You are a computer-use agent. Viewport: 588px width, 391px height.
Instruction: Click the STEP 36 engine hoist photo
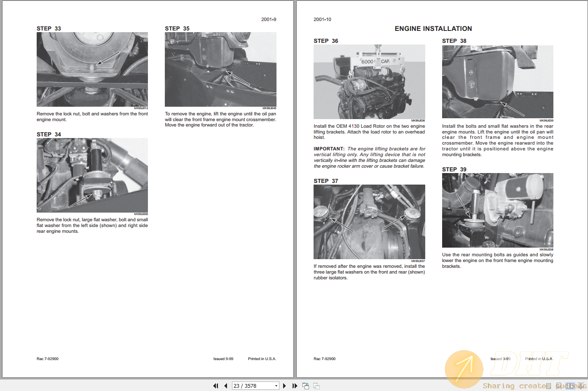pos(369,82)
